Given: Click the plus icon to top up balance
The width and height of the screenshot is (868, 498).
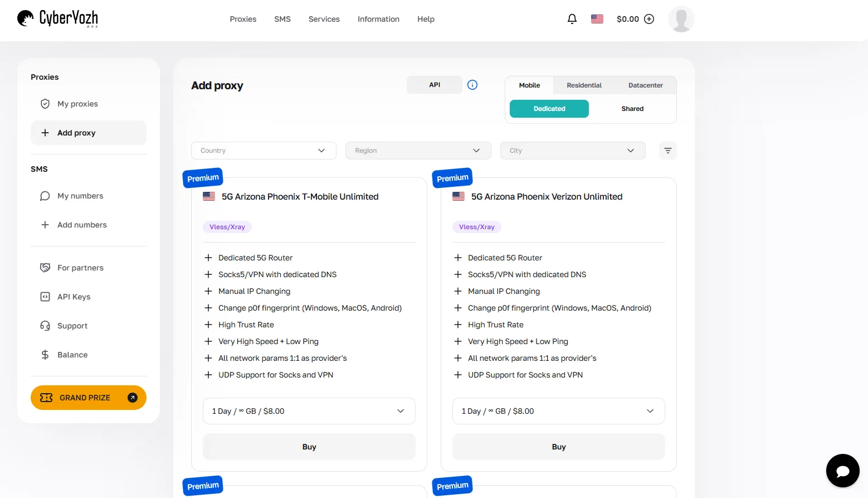Looking at the screenshot, I should (x=649, y=19).
